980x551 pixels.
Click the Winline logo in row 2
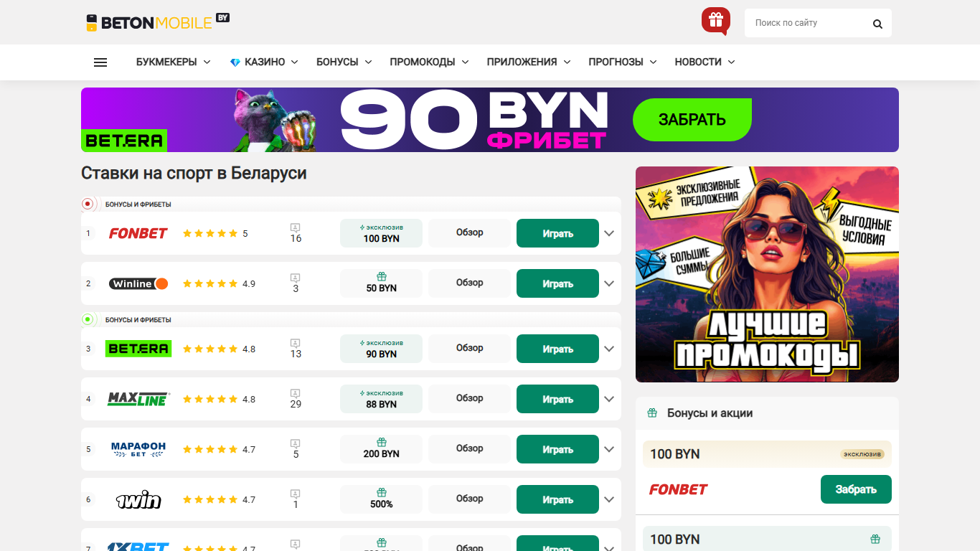[x=138, y=283]
